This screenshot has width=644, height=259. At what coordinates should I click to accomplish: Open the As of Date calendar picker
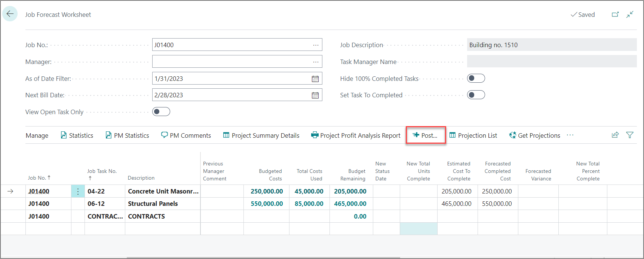pyautogui.click(x=315, y=79)
